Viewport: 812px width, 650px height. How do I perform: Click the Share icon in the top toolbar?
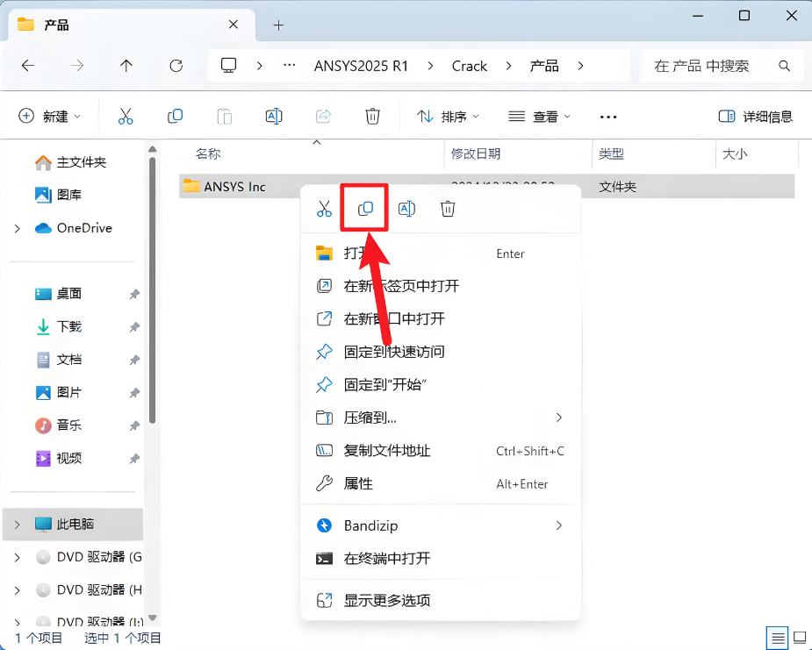click(x=323, y=117)
